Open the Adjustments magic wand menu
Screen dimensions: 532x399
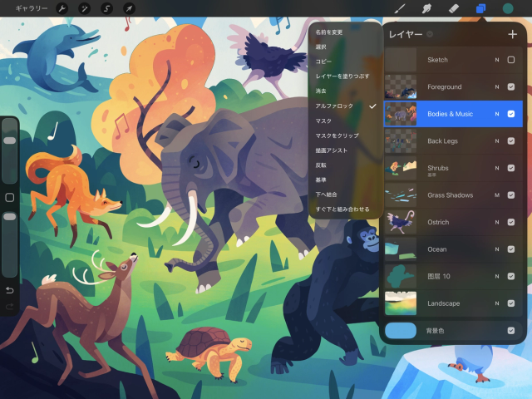click(x=84, y=8)
